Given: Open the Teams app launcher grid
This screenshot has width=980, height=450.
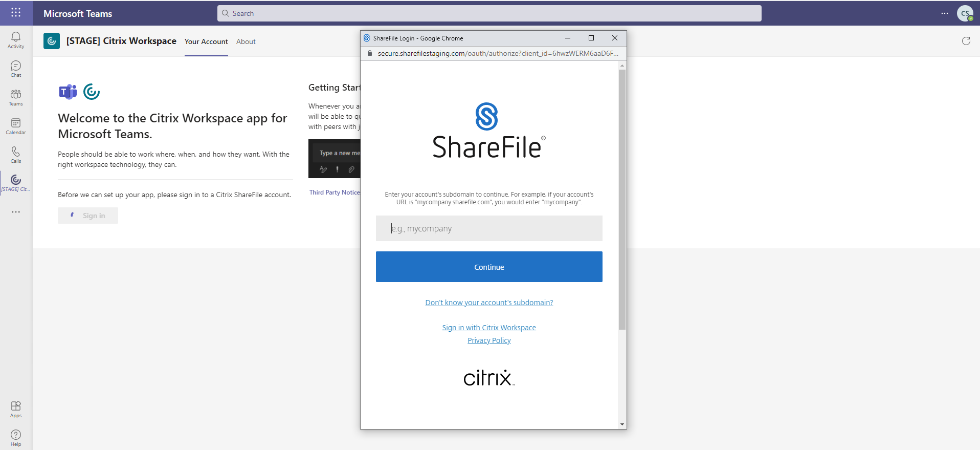Looking at the screenshot, I should (x=16, y=12).
